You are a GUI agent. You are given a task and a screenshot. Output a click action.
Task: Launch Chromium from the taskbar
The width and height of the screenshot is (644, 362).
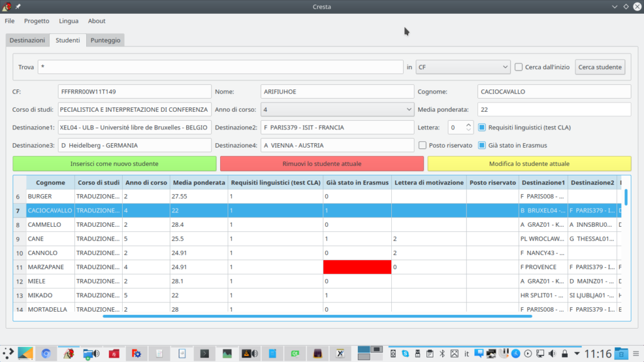click(45, 353)
